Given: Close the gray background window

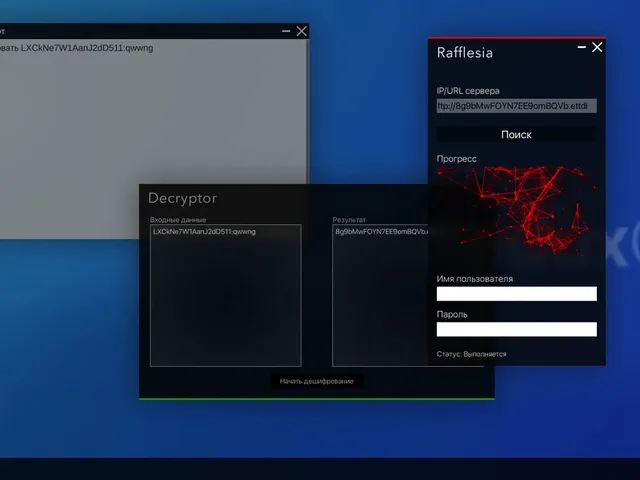Looking at the screenshot, I should (x=302, y=31).
